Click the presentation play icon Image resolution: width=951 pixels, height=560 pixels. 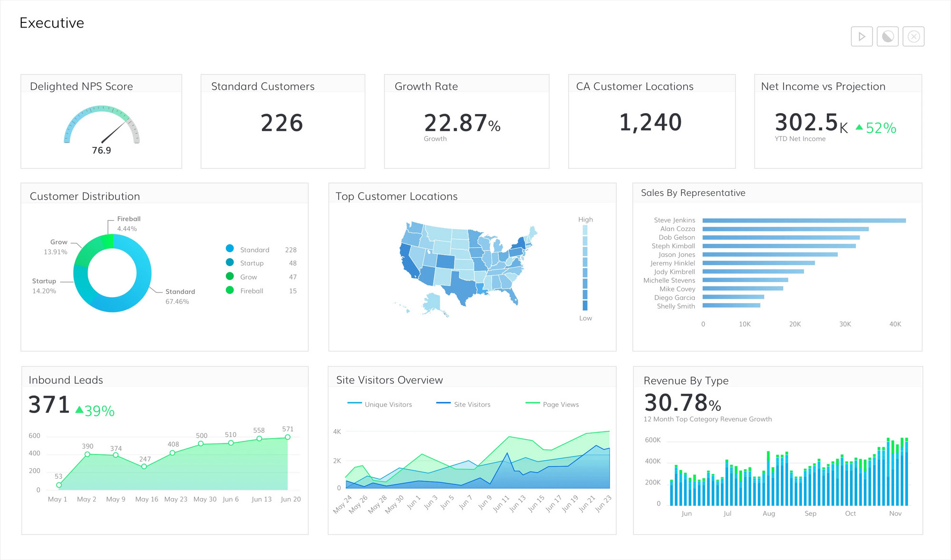[862, 36]
